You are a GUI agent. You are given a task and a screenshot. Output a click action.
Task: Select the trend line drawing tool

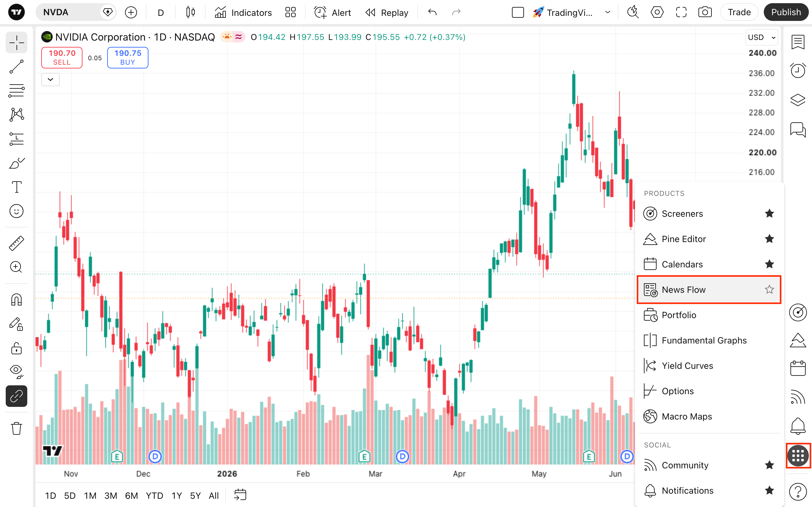coord(16,67)
